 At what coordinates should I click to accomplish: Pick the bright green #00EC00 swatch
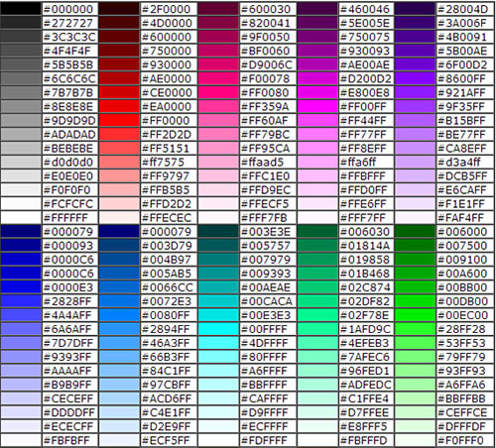415,315
